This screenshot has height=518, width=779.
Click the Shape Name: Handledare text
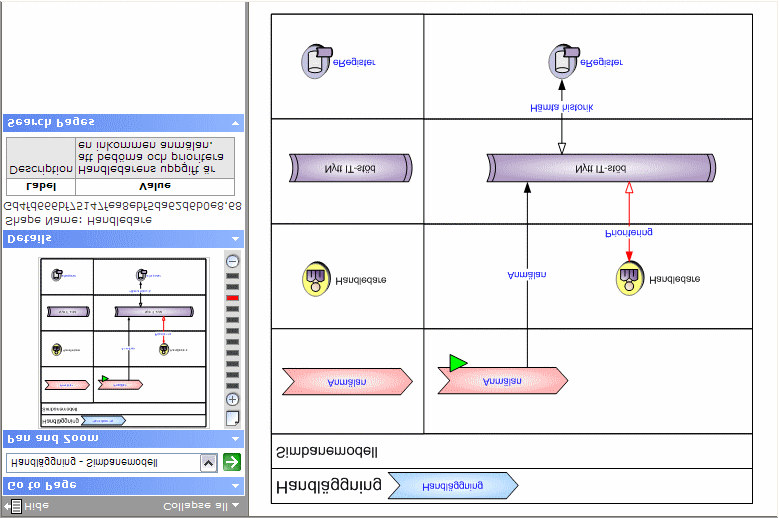[78, 220]
